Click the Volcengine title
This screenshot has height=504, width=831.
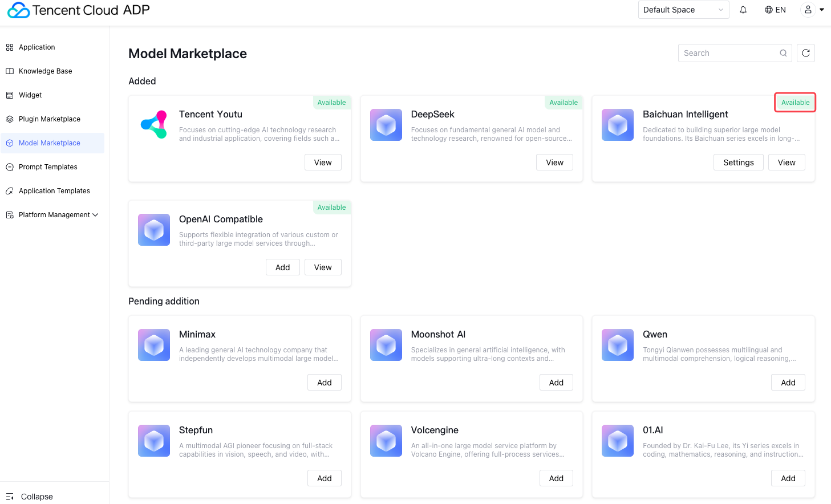(x=435, y=430)
